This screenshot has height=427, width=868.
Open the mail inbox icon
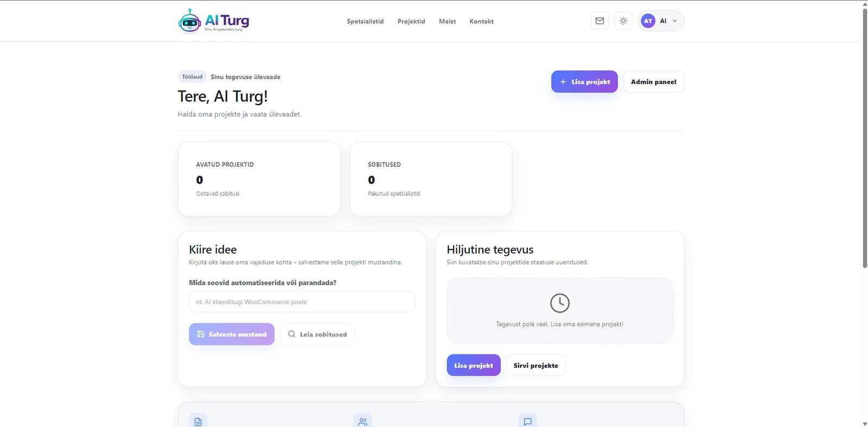tap(599, 21)
